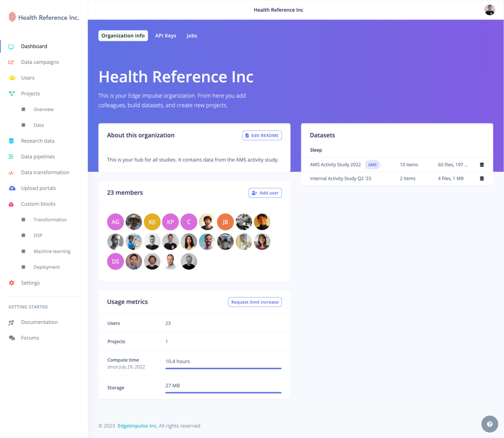The image size is (504, 438).
Task: Open DSP custom blocks
Action: point(38,236)
